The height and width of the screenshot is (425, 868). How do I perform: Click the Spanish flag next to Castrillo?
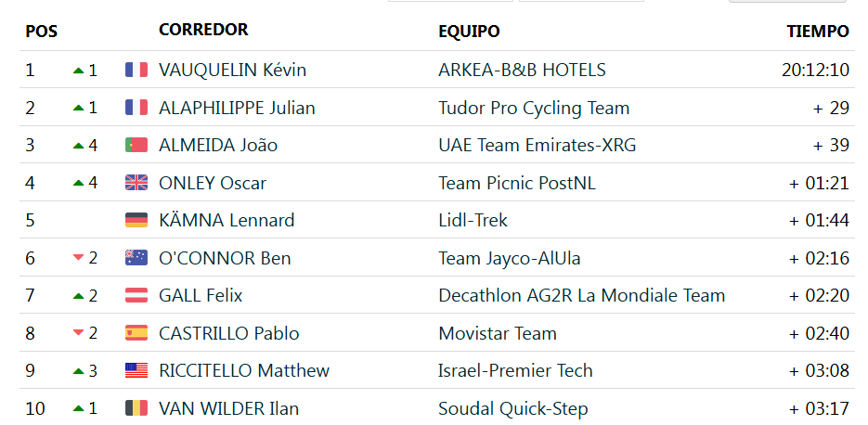(136, 333)
